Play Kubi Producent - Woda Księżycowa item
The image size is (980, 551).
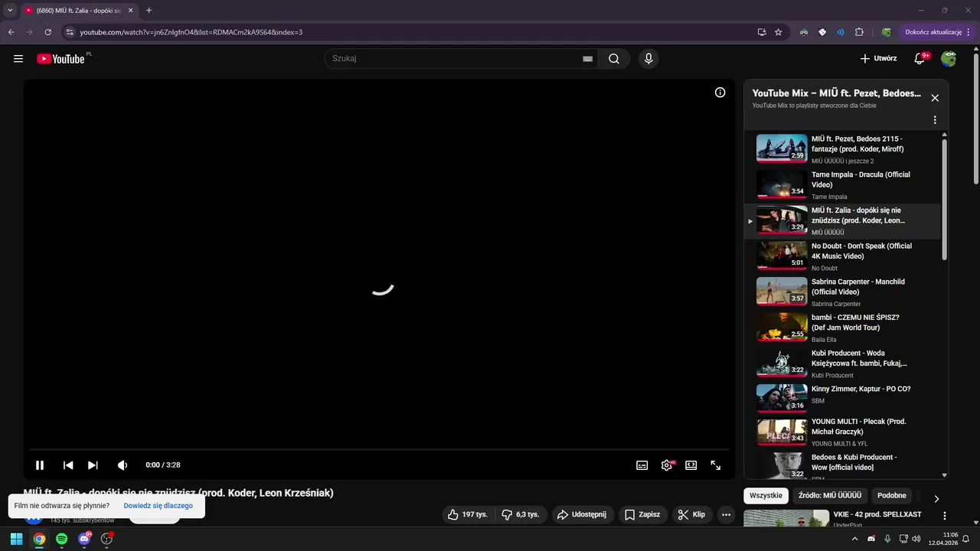coord(842,364)
